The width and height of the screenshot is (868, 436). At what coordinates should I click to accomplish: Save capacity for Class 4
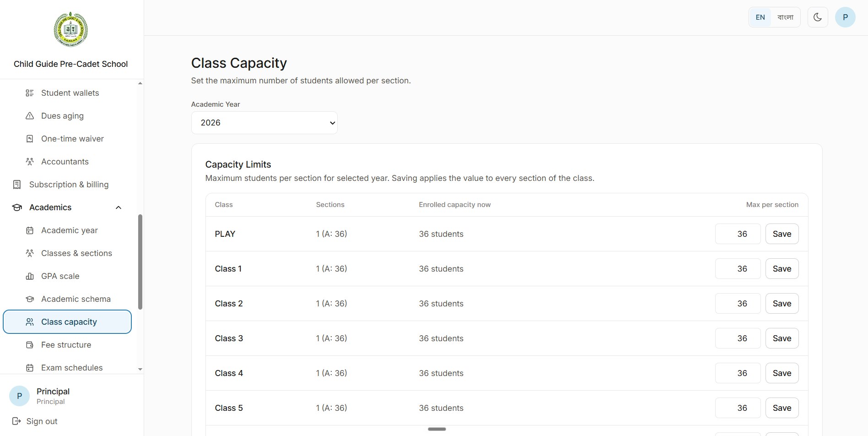(x=782, y=373)
